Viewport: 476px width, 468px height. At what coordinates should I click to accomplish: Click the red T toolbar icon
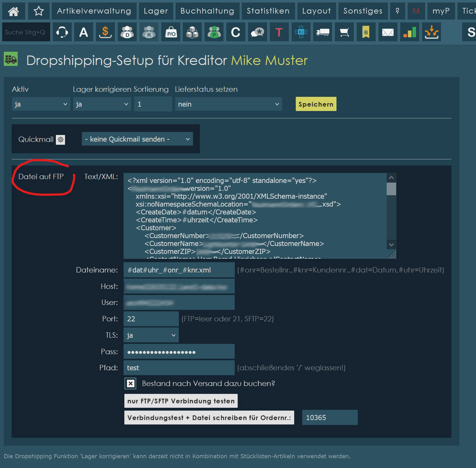(279, 32)
